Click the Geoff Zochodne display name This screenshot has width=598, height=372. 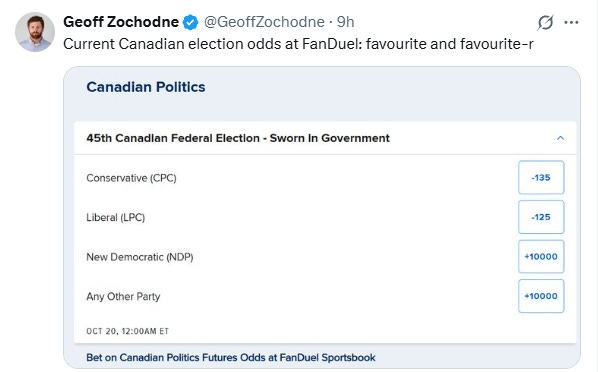click(x=121, y=22)
